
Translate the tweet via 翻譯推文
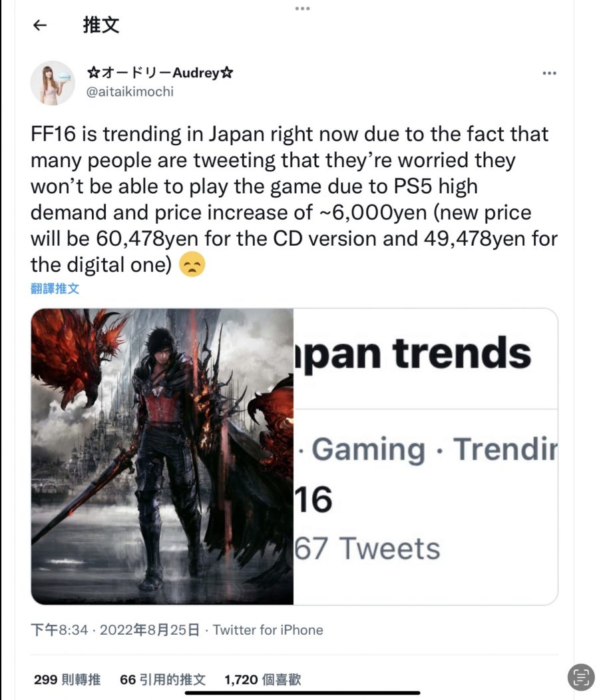(55, 288)
